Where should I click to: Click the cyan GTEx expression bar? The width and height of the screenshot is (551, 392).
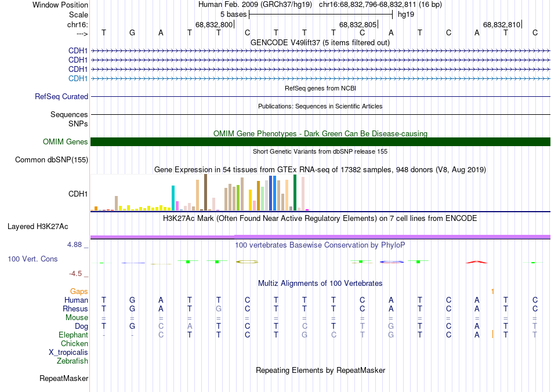tap(173, 198)
